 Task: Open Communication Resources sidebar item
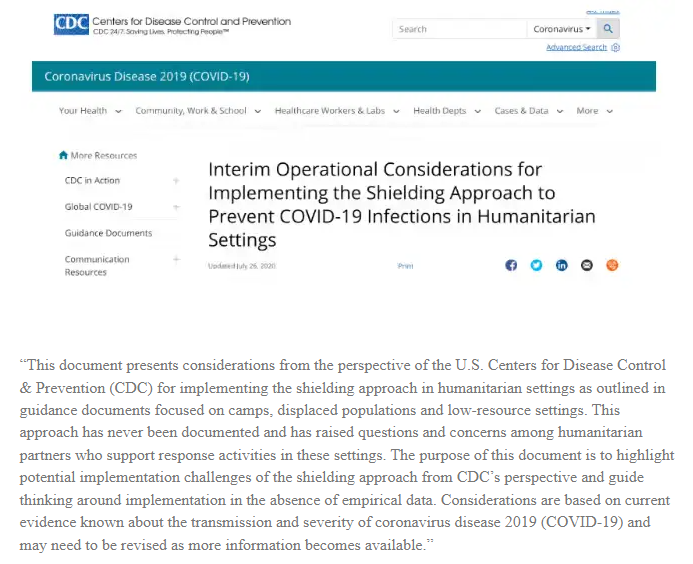(x=97, y=266)
